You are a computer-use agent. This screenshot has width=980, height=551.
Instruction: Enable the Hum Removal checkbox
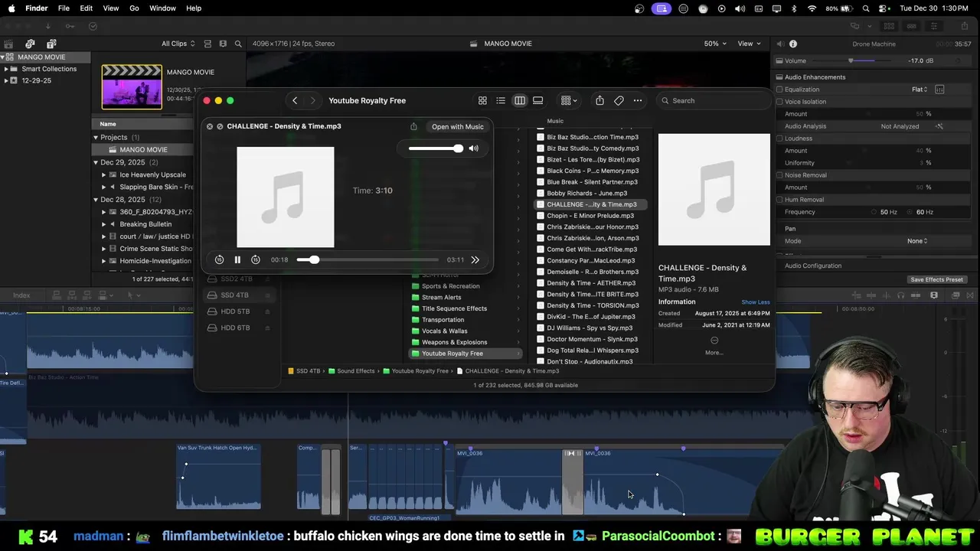tap(779, 200)
